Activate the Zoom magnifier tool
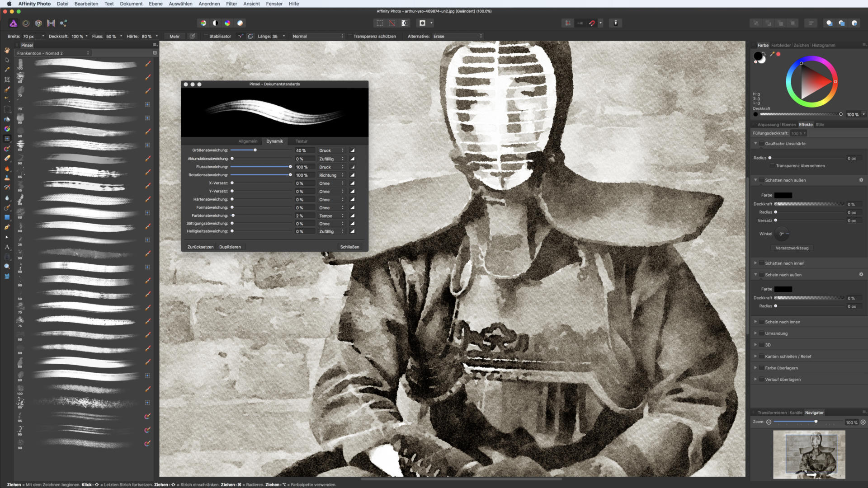The width and height of the screenshot is (868, 488). coord(7,266)
